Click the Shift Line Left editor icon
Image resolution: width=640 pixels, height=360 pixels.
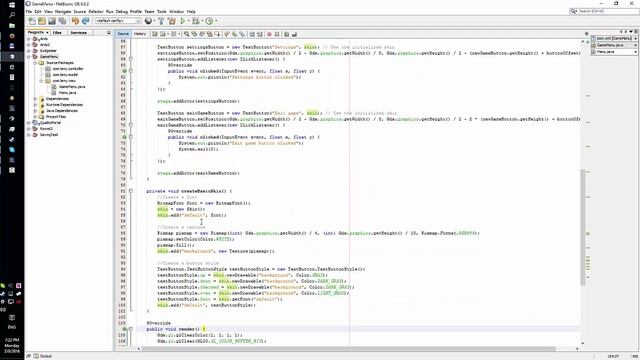252,34
